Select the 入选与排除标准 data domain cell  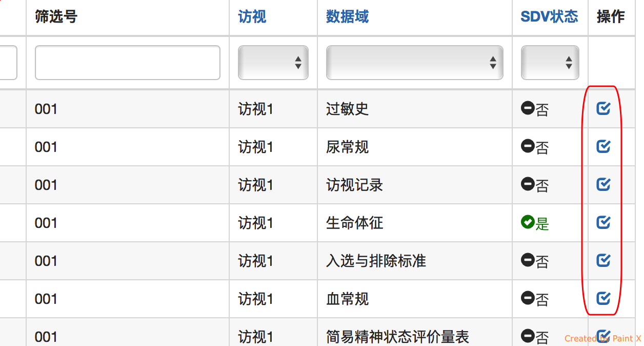point(376,261)
